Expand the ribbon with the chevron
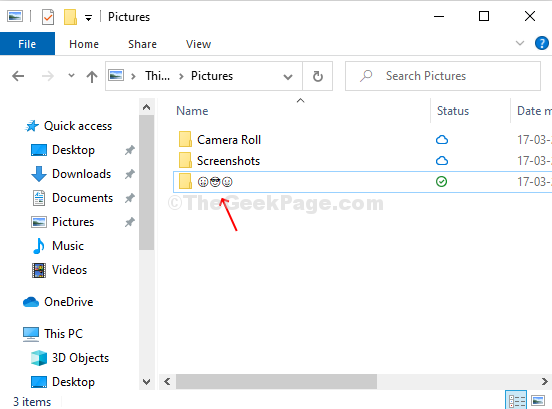The height and width of the screenshot is (409, 552). coord(520,43)
